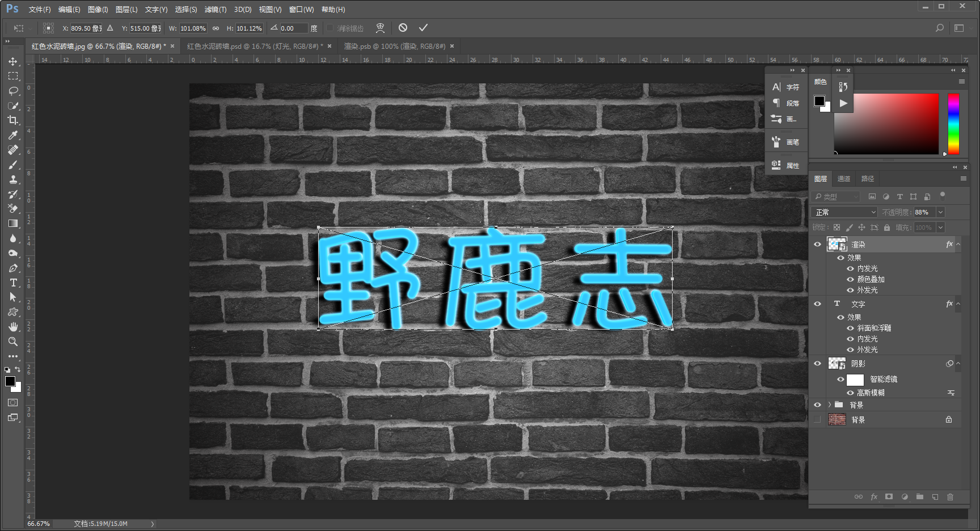Screen dimensions: 980x531
Task: Toggle 高斯模糊 filter visibility
Action: 850,393
